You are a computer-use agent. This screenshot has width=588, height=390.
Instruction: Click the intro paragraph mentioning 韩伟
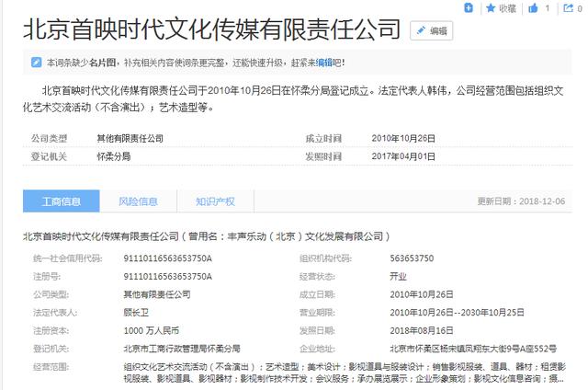[x=293, y=98]
